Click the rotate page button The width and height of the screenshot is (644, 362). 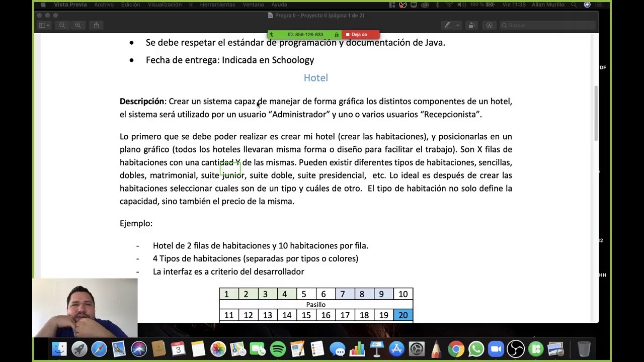coord(471,25)
